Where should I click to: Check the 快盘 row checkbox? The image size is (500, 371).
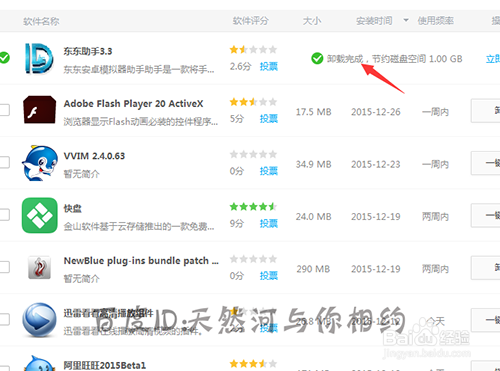pyautogui.click(x=4, y=215)
